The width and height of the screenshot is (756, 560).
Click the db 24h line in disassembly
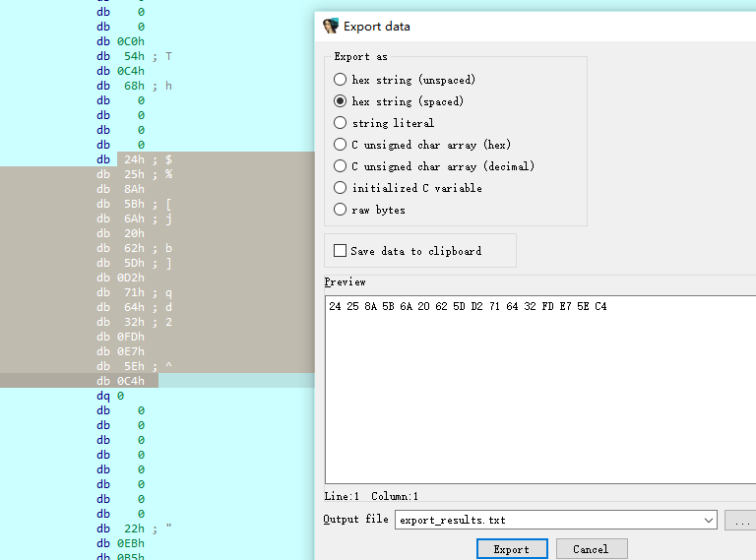coord(134,159)
